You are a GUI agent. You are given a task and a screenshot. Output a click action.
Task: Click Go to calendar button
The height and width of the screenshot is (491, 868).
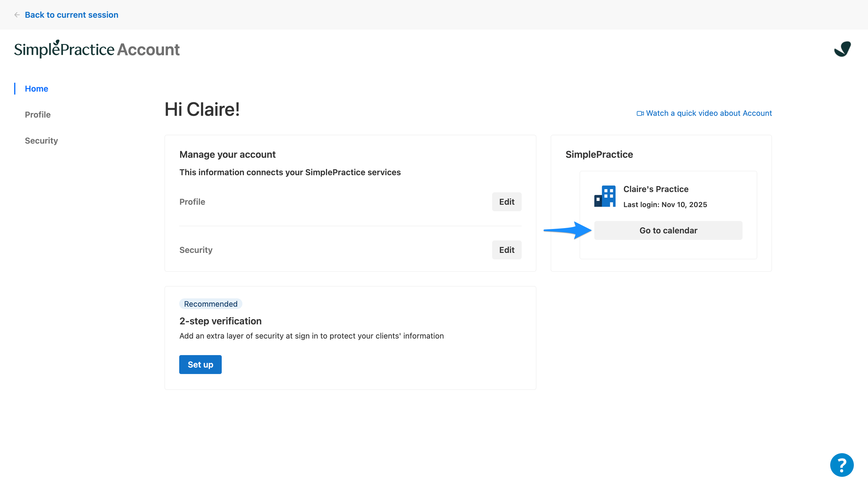(668, 230)
